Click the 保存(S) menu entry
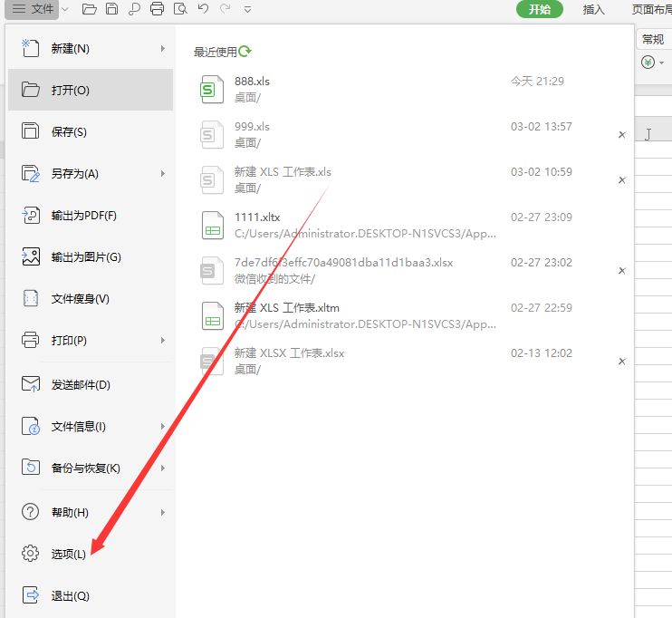The width and height of the screenshot is (672, 618). click(x=91, y=131)
